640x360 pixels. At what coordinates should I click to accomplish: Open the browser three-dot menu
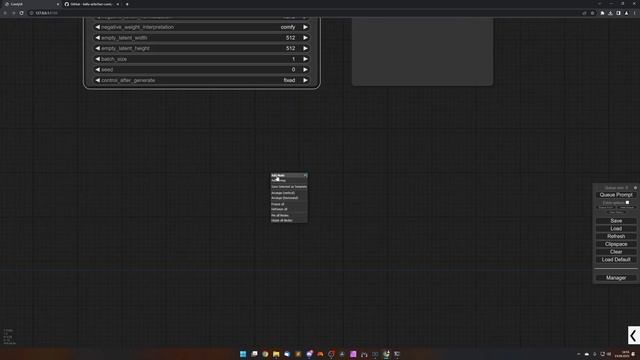(635, 13)
